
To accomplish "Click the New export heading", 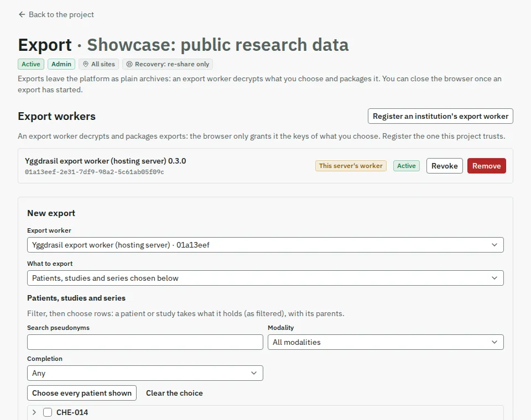I will point(51,213).
